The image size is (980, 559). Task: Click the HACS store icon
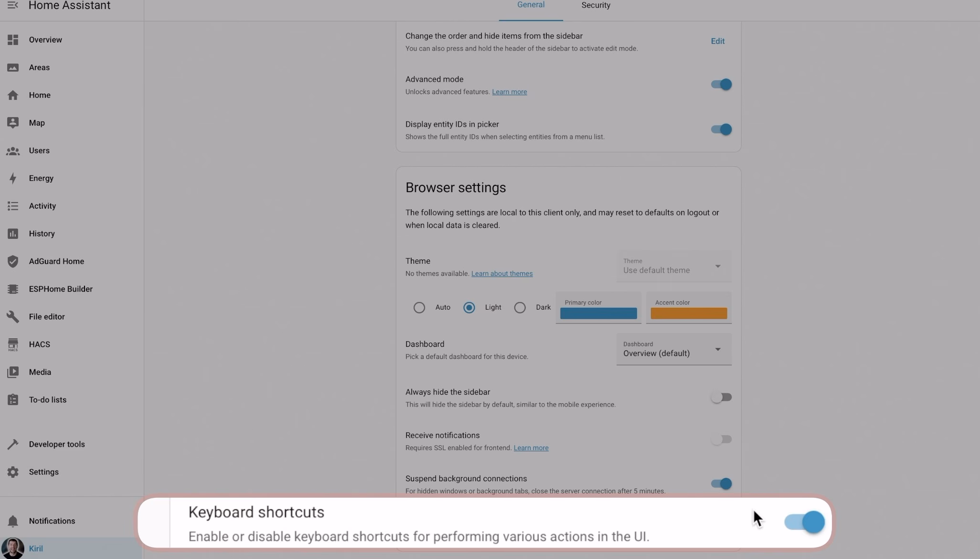(13, 344)
